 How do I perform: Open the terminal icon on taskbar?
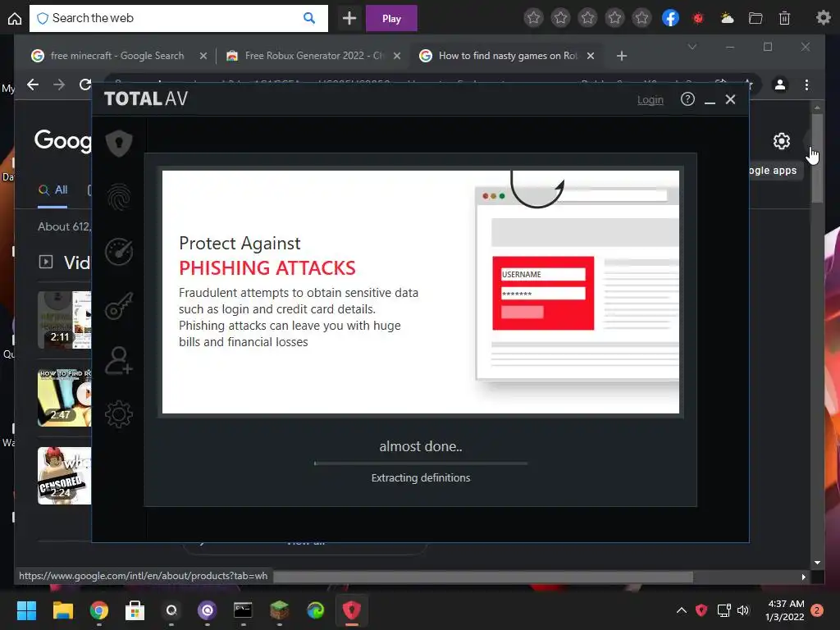pos(243,610)
